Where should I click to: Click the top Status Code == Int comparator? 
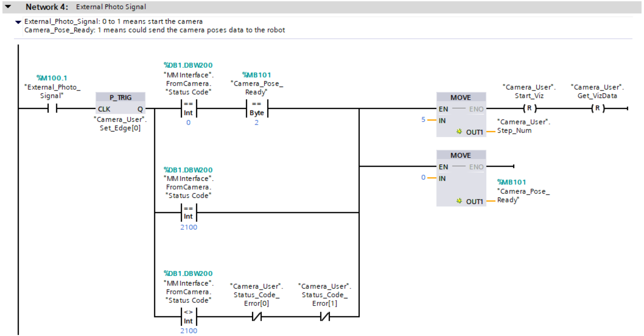(x=188, y=109)
